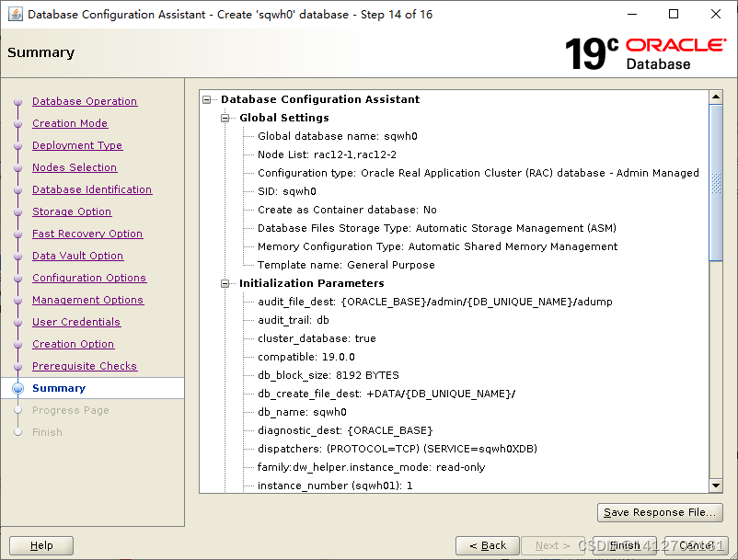Select the 'audit_trail: db' row

pos(294,320)
